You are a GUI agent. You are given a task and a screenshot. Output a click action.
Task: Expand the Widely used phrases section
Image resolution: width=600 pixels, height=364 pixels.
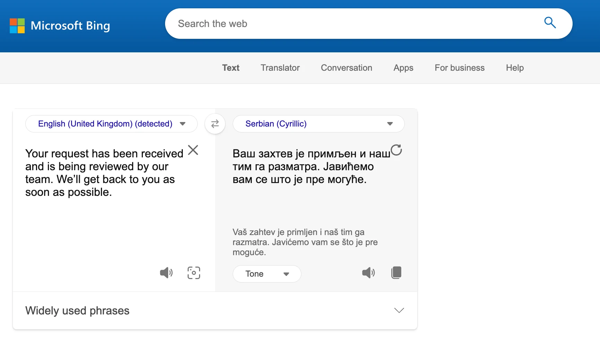(x=399, y=310)
